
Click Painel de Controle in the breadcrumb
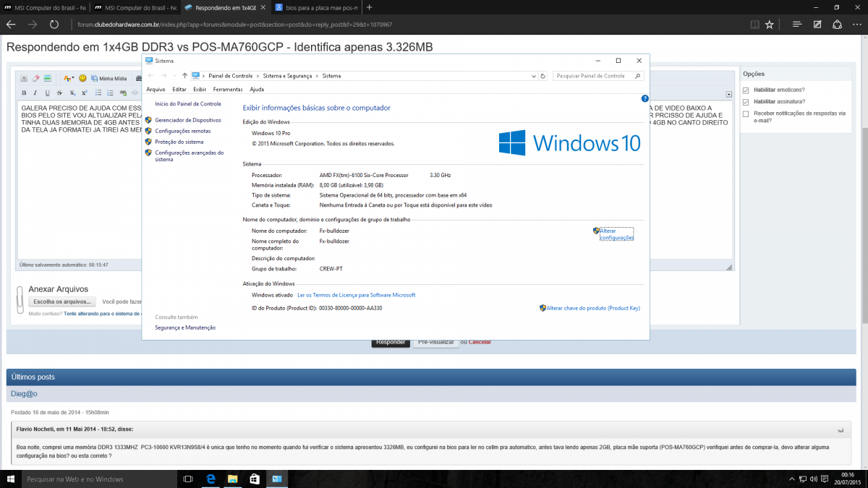(x=231, y=75)
